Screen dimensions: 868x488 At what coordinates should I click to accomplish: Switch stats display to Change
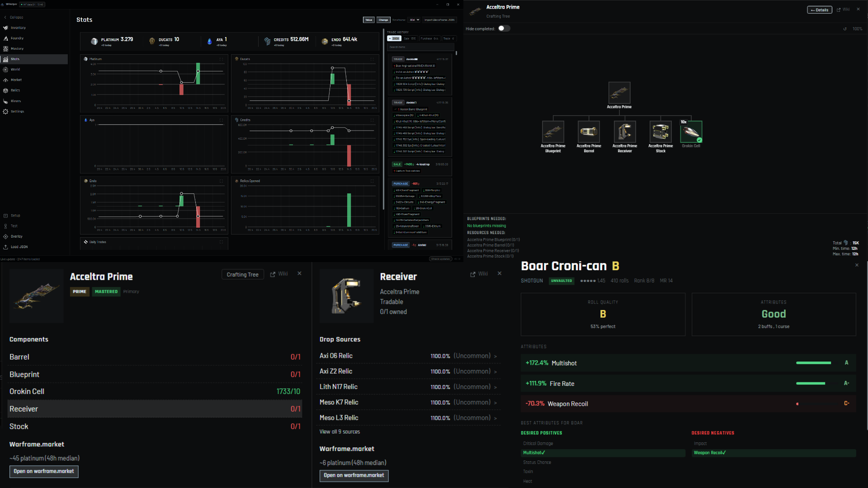[x=383, y=20]
